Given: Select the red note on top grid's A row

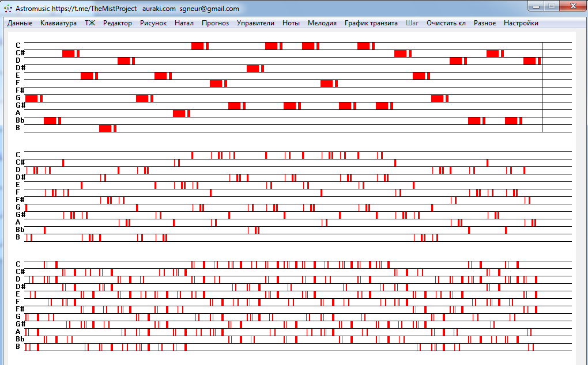Looking at the screenshot, I should point(179,113).
